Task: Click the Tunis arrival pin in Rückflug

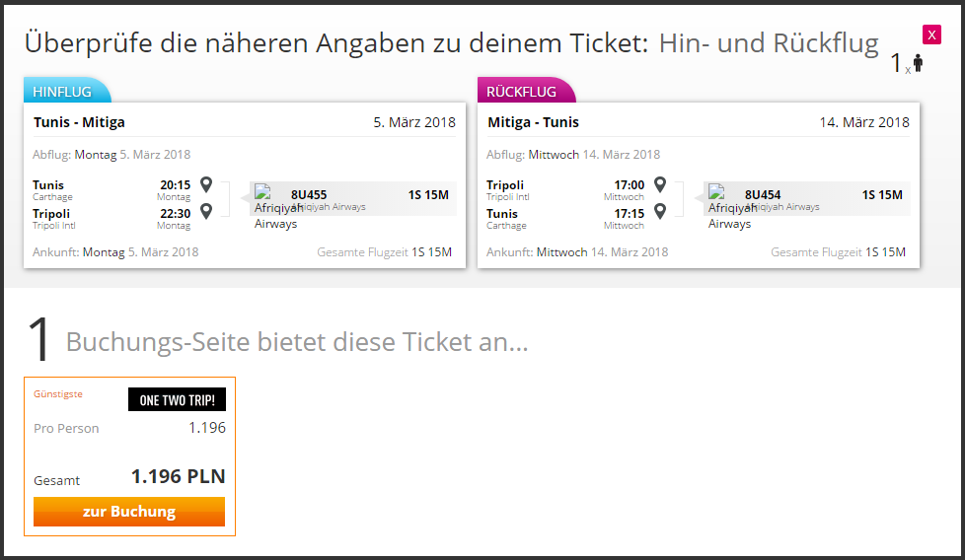Action: click(660, 211)
